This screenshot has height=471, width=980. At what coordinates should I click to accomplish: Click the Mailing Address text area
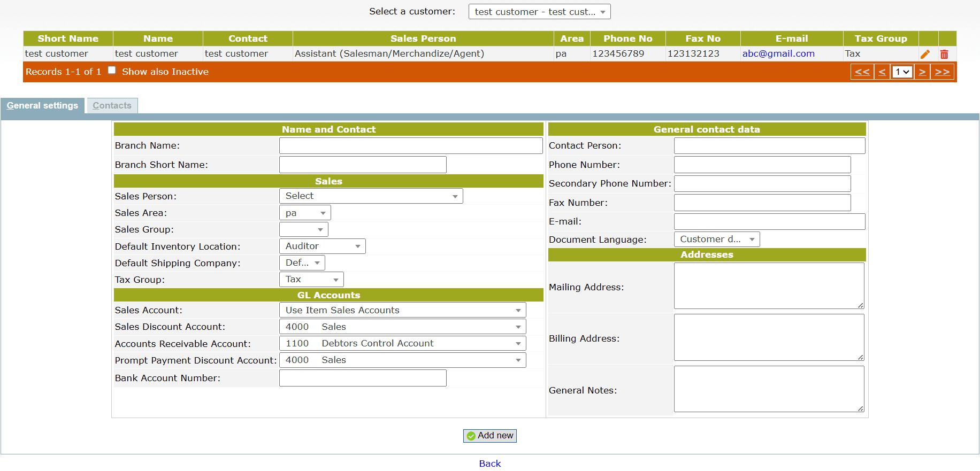[769, 285]
